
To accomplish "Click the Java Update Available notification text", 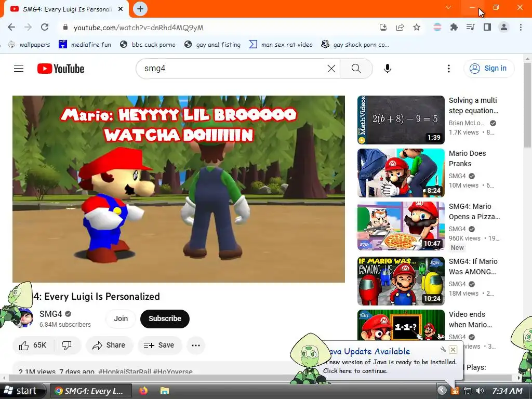I will (369, 352).
